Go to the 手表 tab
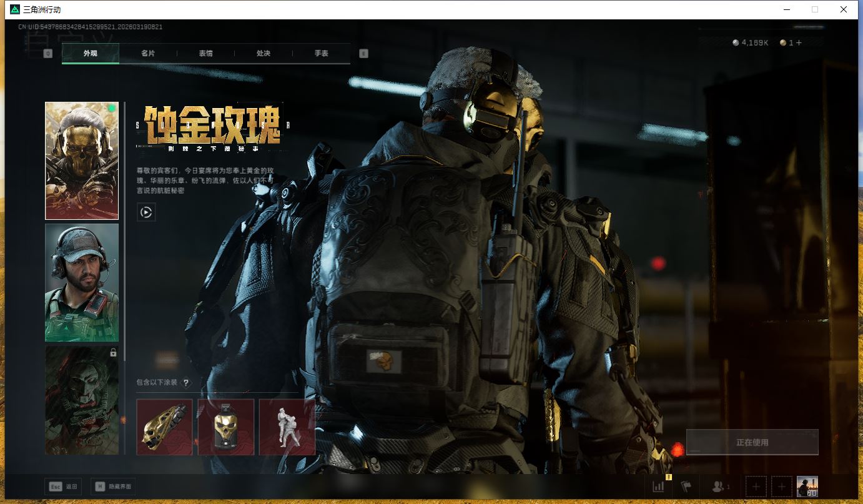This screenshot has width=863, height=504. pos(321,54)
